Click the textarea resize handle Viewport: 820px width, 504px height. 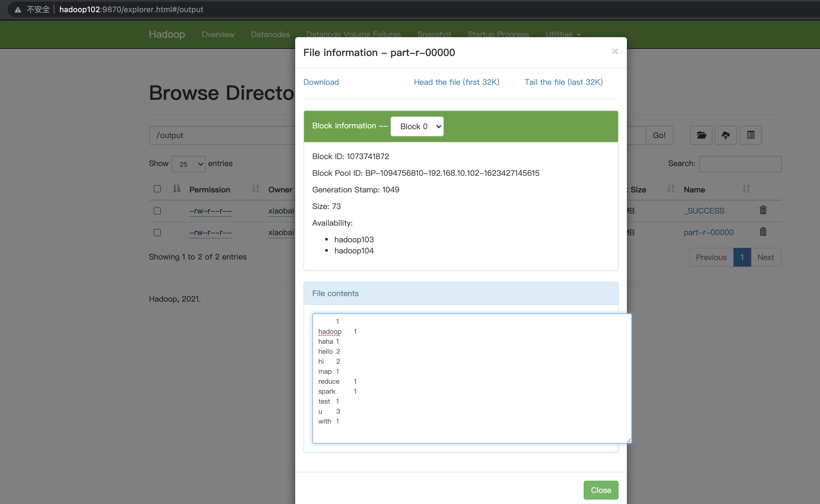(629, 441)
